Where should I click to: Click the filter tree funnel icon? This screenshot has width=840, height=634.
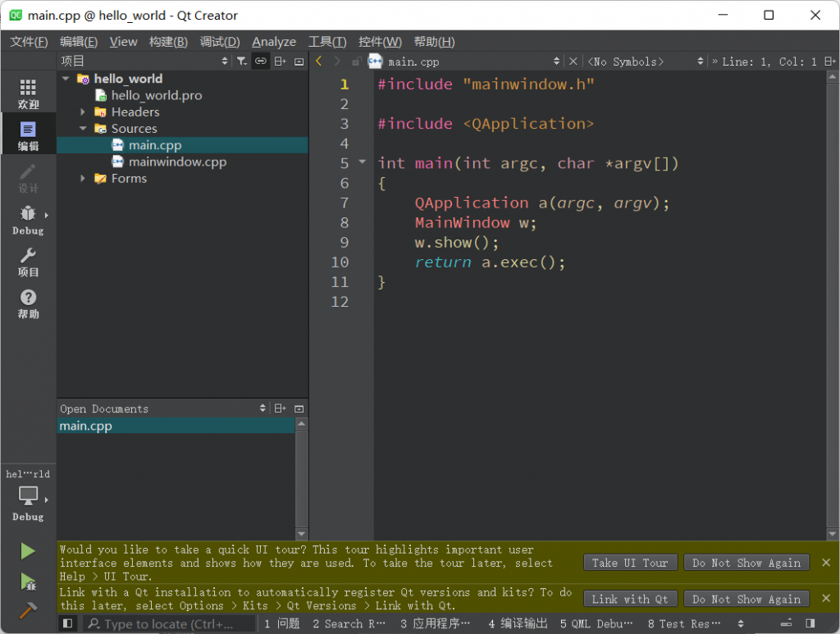pos(242,61)
